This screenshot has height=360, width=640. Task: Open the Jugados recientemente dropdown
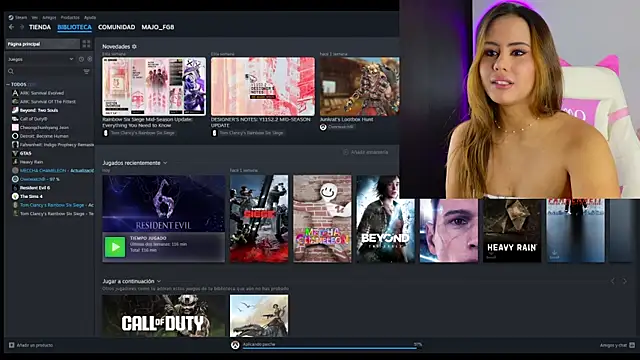tap(165, 163)
